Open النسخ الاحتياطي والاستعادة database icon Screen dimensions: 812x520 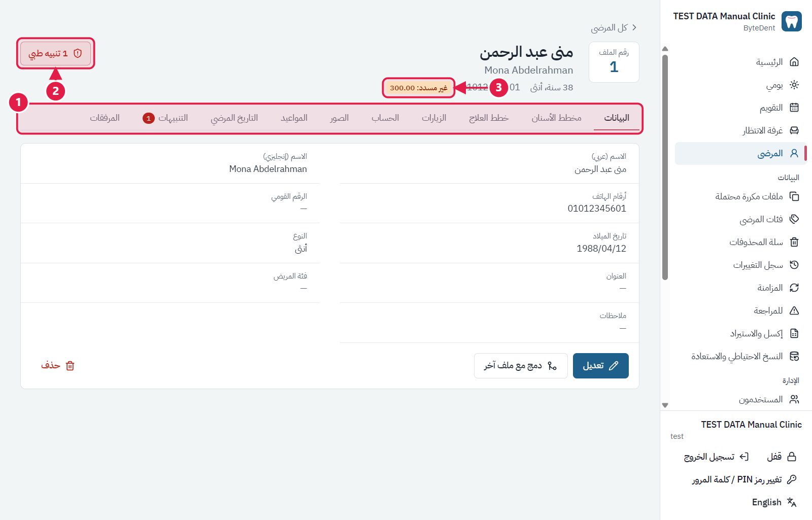click(794, 356)
